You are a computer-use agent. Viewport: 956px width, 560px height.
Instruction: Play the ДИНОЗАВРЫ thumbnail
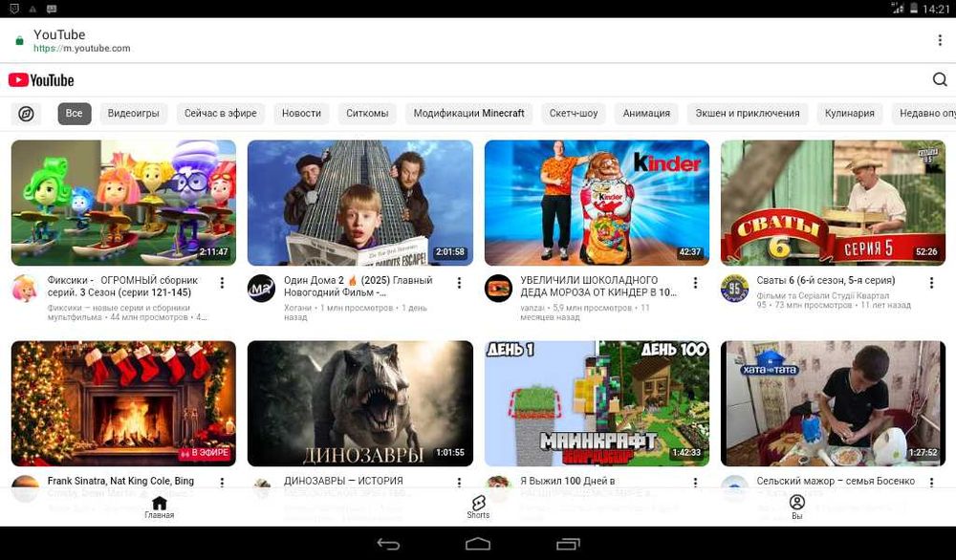click(360, 403)
